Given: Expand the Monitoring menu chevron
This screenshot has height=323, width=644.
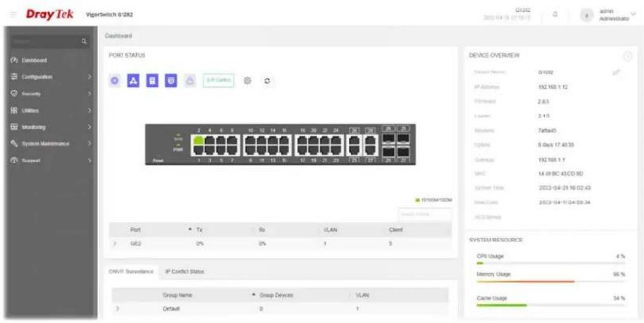Looking at the screenshot, I should click(x=89, y=127).
